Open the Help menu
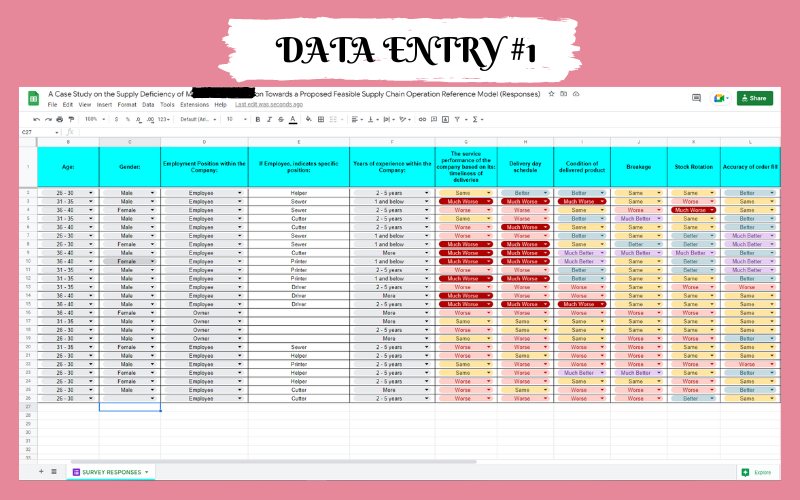The width and height of the screenshot is (800, 500). pos(220,105)
